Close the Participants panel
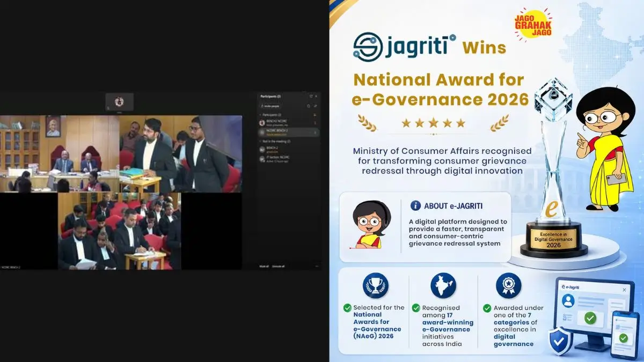Viewport: 644px width, 362px height. [x=316, y=96]
